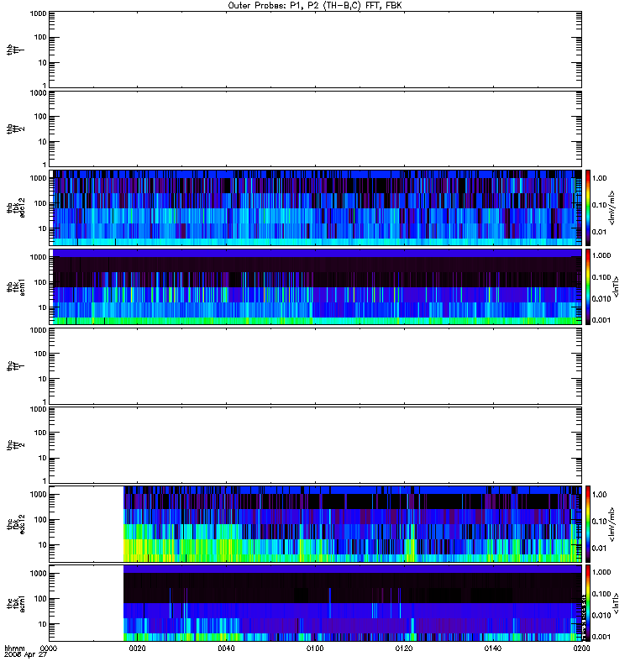Screen dimensions: 630x672
Task: Click the thc fbk scm1 spectrogram panel
Action: [x=315, y=603]
